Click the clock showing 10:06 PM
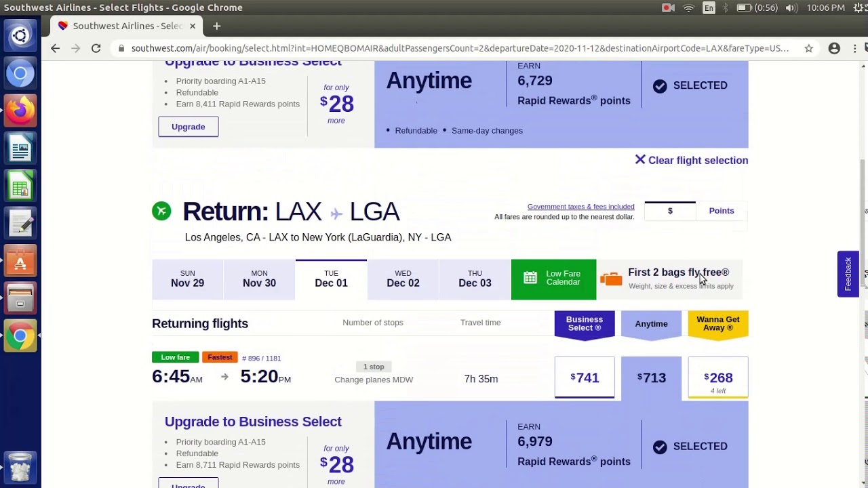 [826, 7]
